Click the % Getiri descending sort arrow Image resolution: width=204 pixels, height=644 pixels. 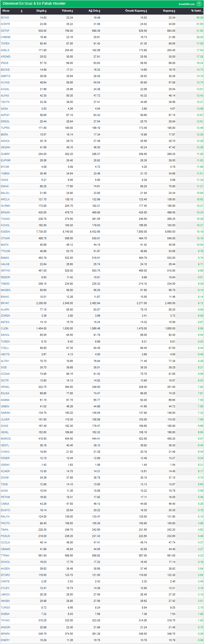click(202, 12)
